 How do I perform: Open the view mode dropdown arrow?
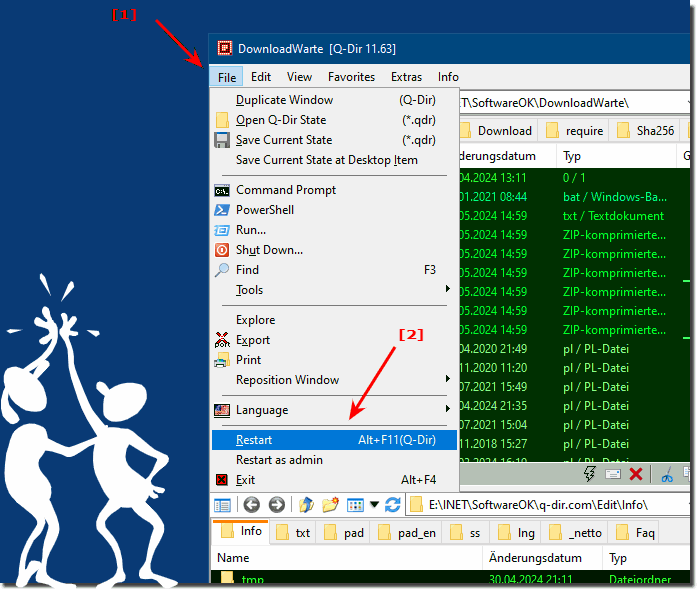click(x=374, y=504)
